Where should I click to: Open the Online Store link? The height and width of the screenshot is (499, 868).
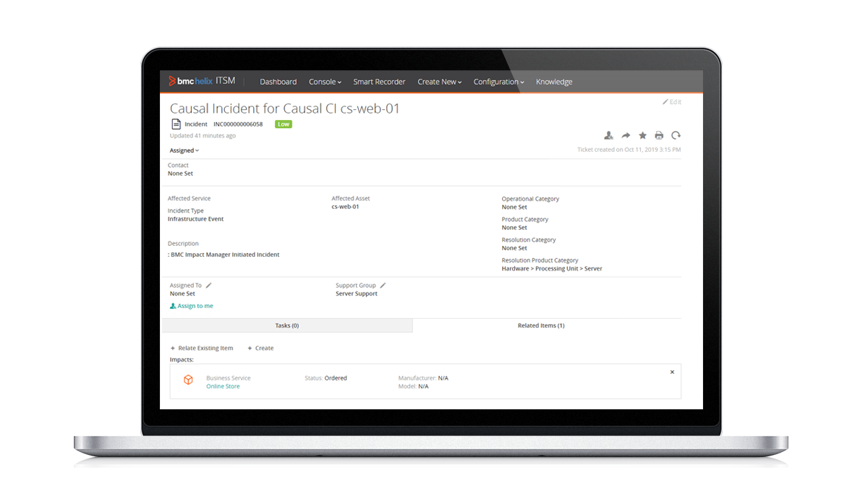point(223,386)
